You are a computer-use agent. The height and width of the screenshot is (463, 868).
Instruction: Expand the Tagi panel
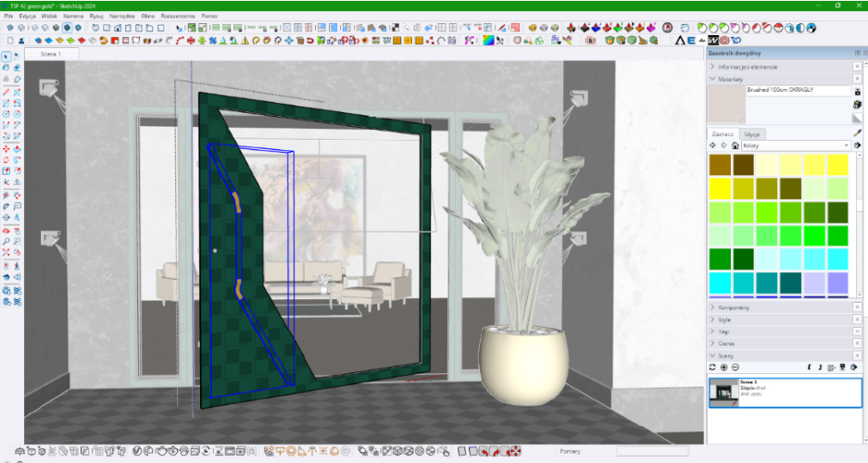[x=712, y=332]
